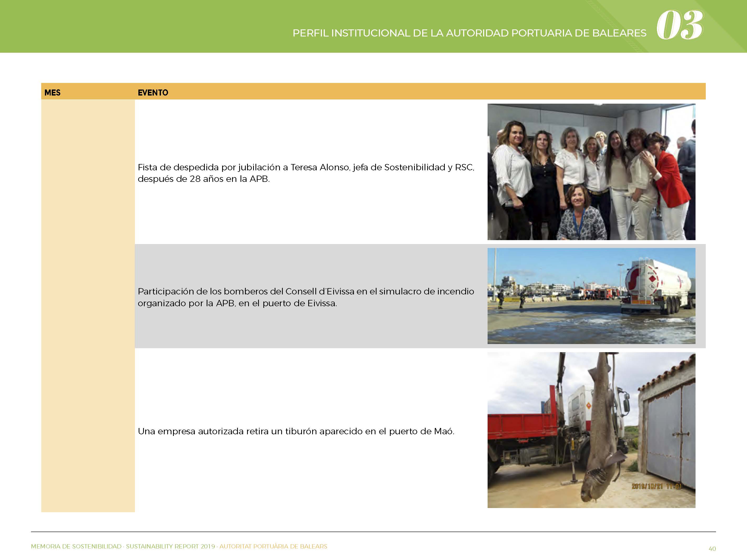Image resolution: width=747 pixels, height=560 pixels.
Task: Click the fire drill tanker truck photo
Action: point(591,296)
